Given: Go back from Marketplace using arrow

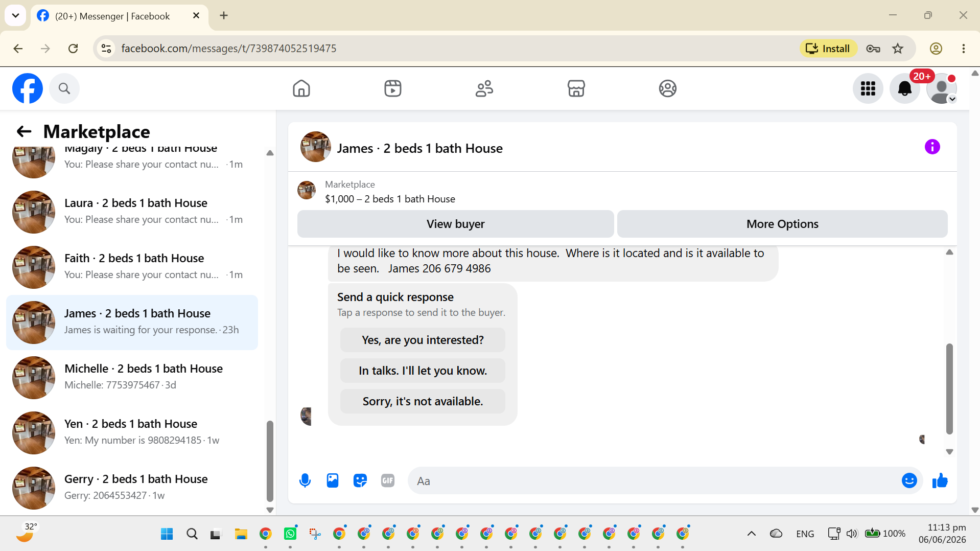Looking at the screenshot, I should (24, 131).
